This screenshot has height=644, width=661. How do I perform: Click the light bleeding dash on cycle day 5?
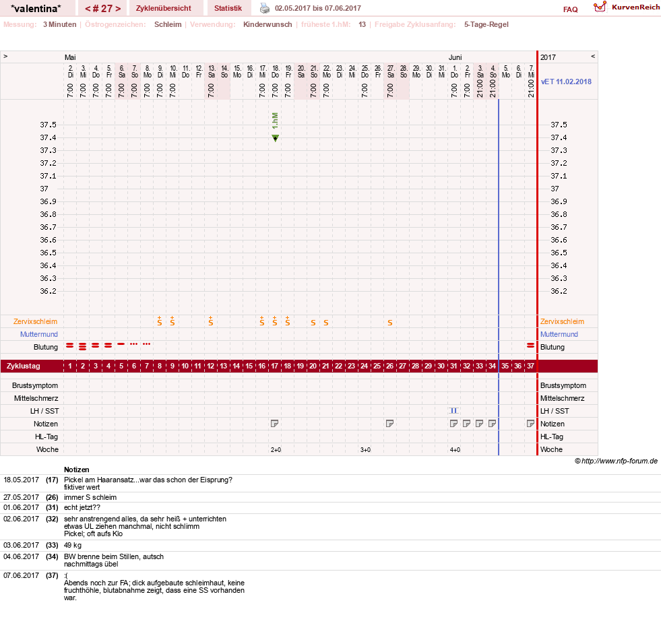tap(121, 344)
